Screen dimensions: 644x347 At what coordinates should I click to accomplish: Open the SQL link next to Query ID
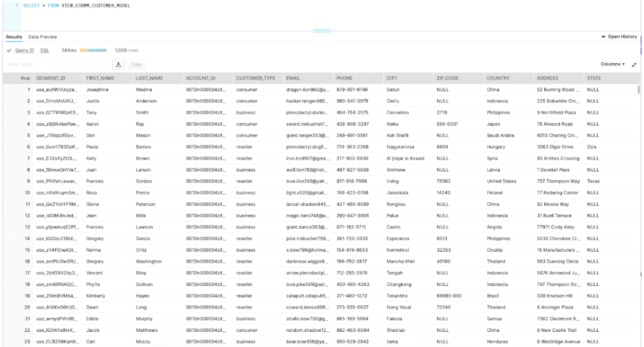tap(44, 50)
